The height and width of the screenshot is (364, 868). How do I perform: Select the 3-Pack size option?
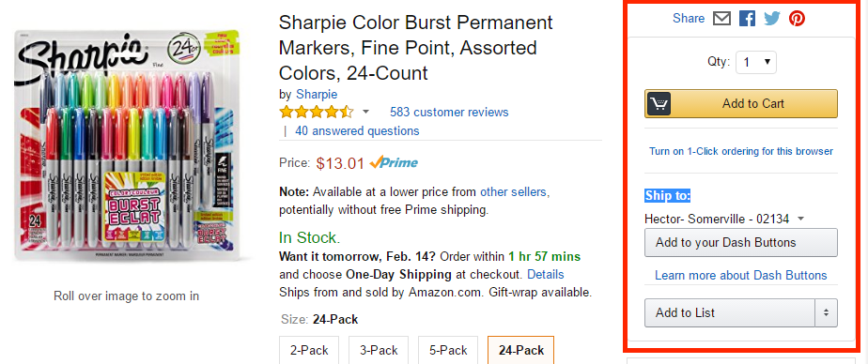point(379,350)
